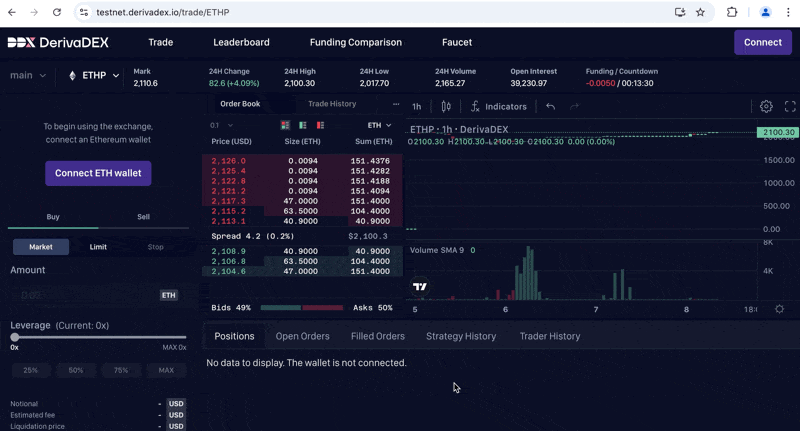Open chart time axis settings gear

pyautogui.click(x=779, y=309)
